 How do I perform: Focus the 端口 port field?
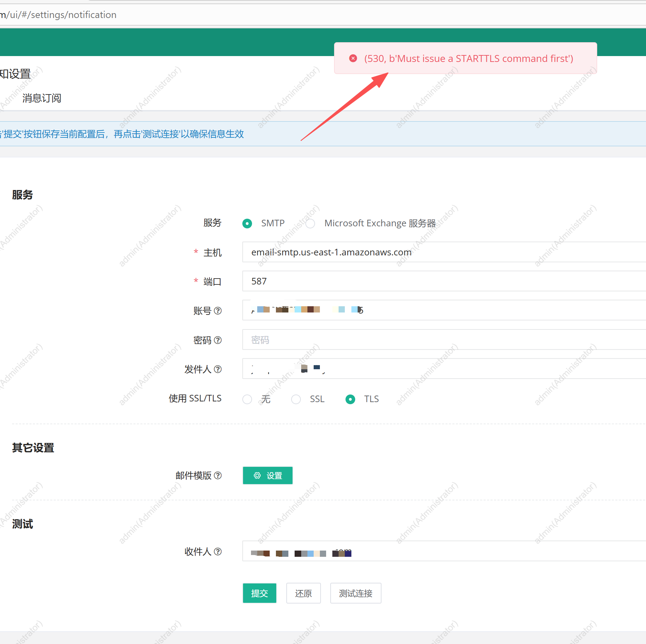[443, 281]
